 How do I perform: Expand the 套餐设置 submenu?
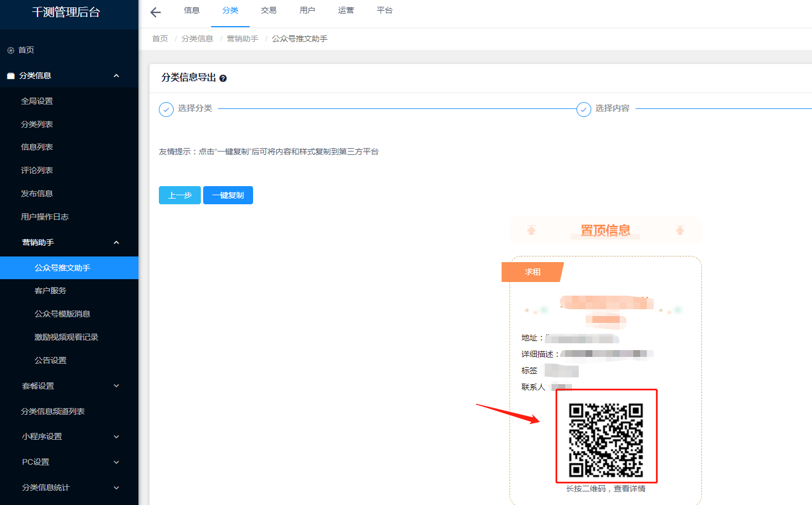tap(116, 386)
